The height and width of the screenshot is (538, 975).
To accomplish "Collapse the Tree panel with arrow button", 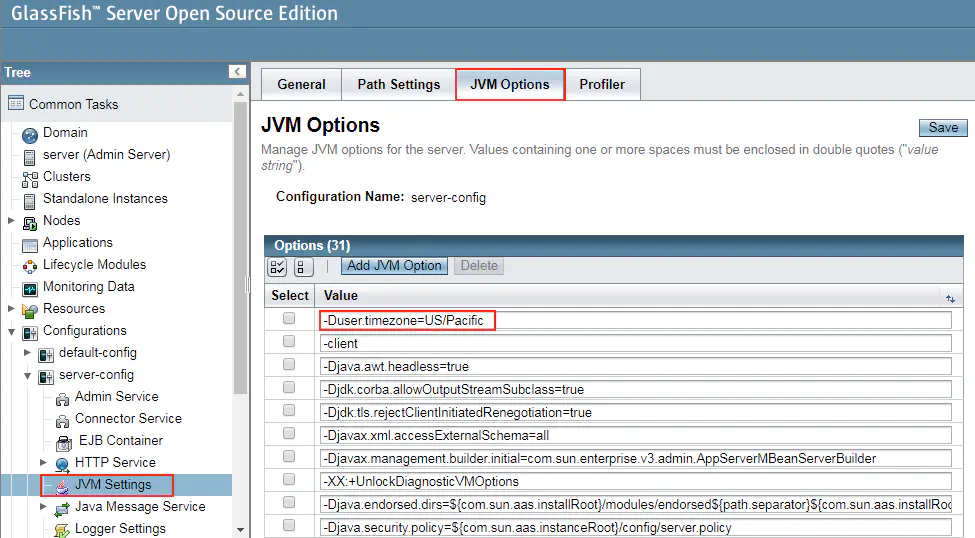I will coord(237,72).
